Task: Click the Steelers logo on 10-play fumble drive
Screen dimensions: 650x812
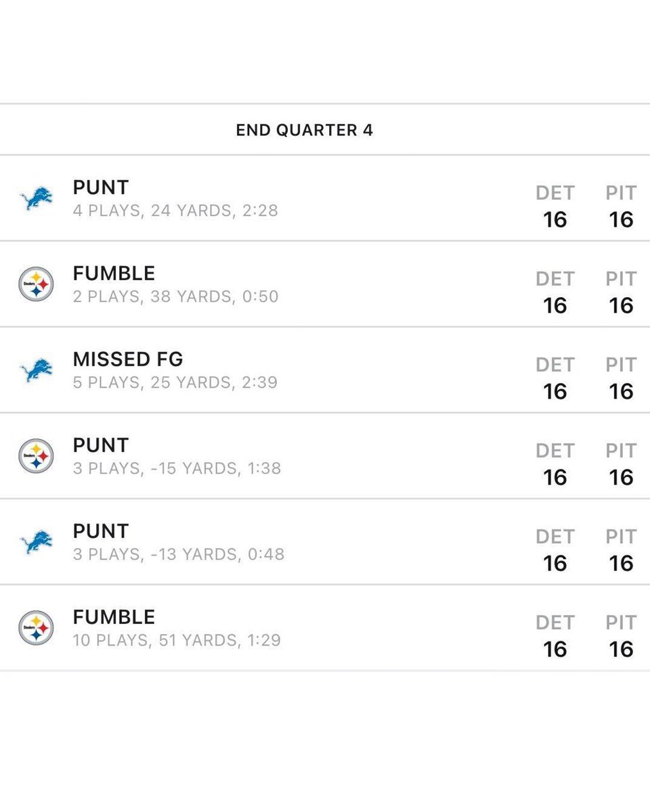Action: pyautogui.click(x=36, y=628)
